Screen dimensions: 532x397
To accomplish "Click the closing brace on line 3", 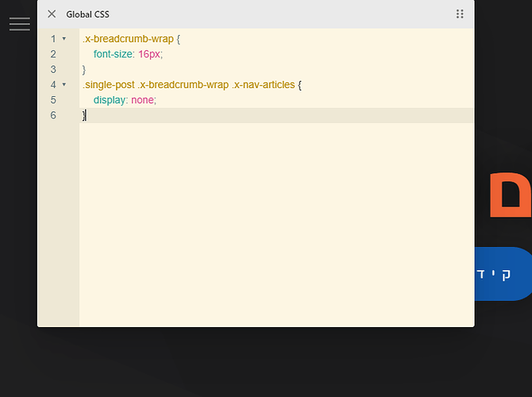I will click(x=84, y=70).
